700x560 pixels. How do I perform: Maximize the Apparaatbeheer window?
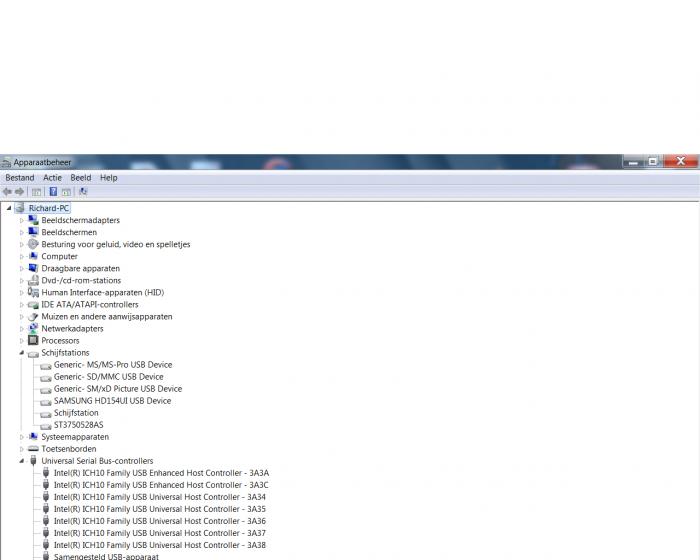653,161
